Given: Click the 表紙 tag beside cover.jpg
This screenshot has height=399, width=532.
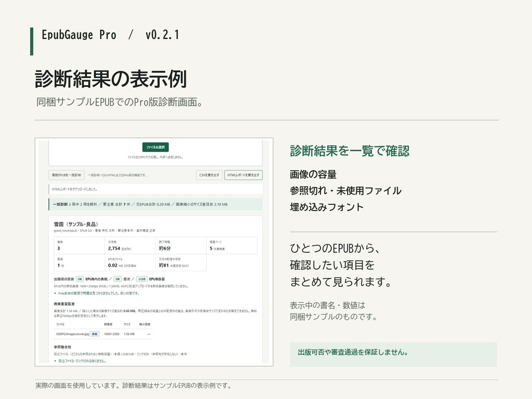Looking at the screenshot, I should point(95,334).
